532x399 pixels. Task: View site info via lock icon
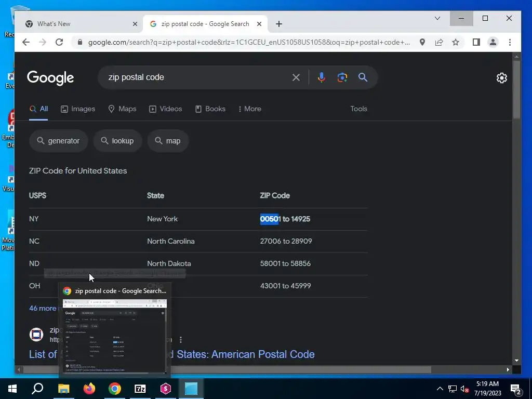click(x=80, y=42)
